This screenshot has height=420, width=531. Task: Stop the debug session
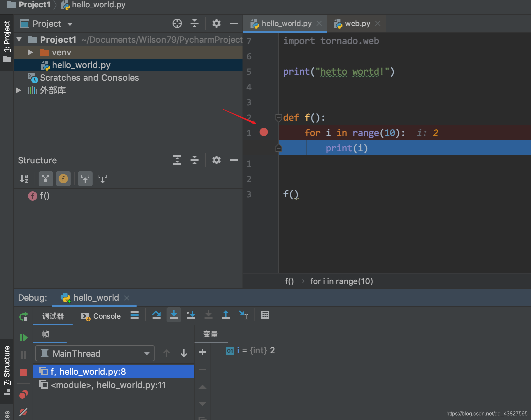pos(23,372)
